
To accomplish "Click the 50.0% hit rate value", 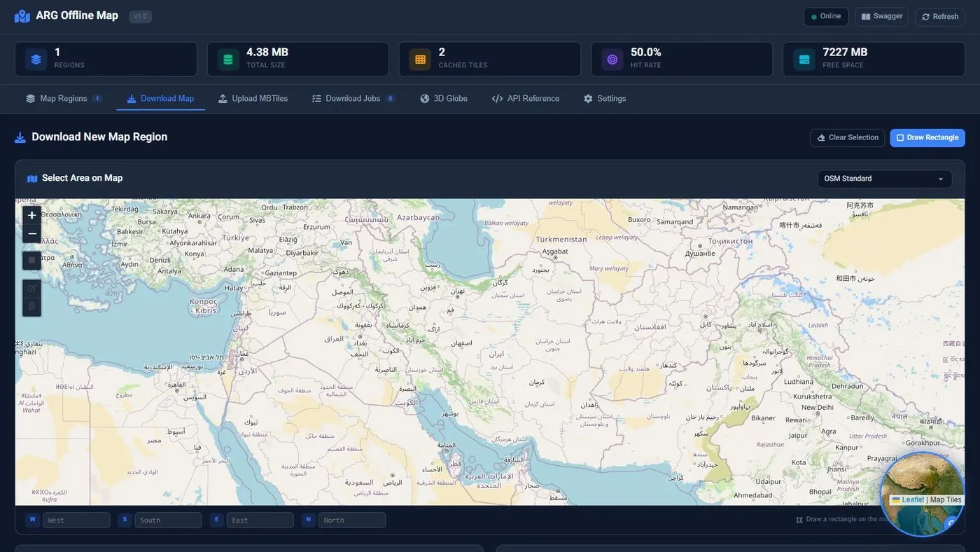I will (646, 53).
